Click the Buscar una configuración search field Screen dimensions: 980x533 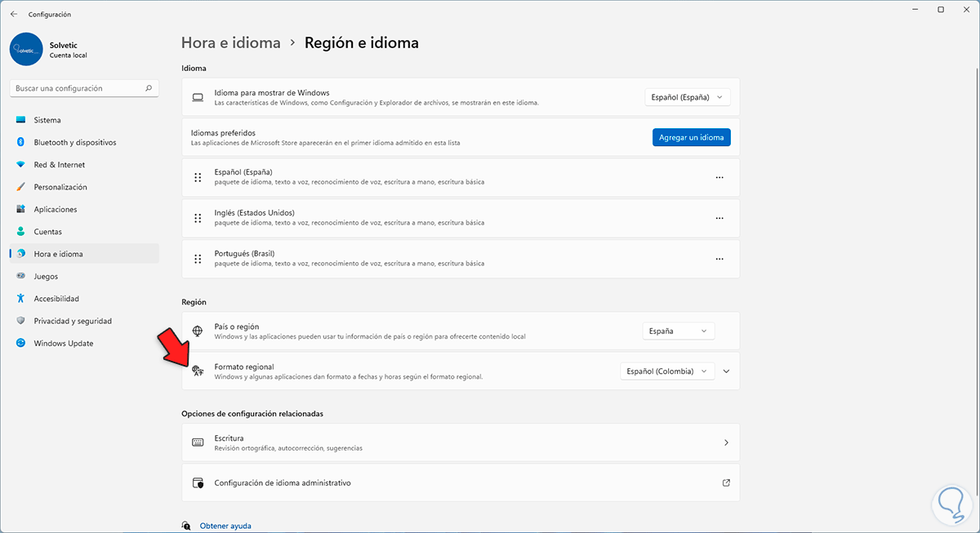78,88
